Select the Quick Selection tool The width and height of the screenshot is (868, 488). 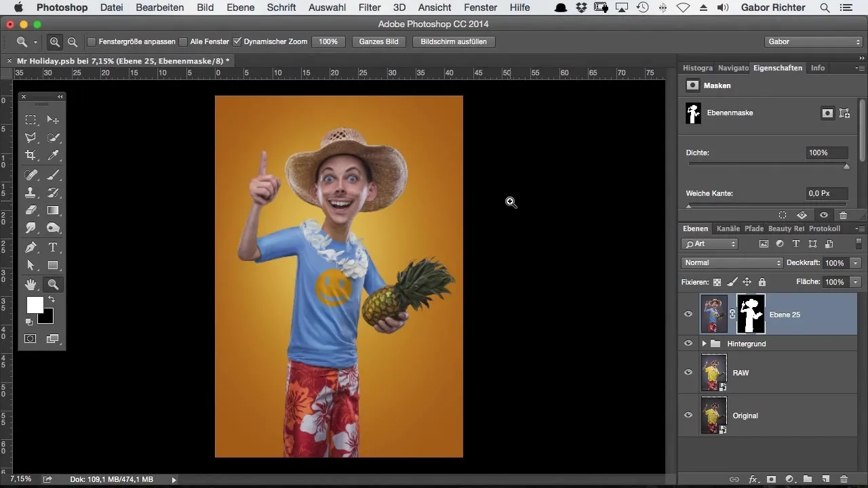point(53,138)
